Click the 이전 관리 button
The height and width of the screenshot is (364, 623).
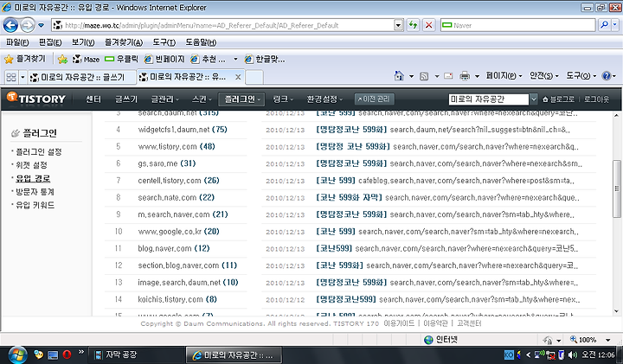click(x=375, y=99)
